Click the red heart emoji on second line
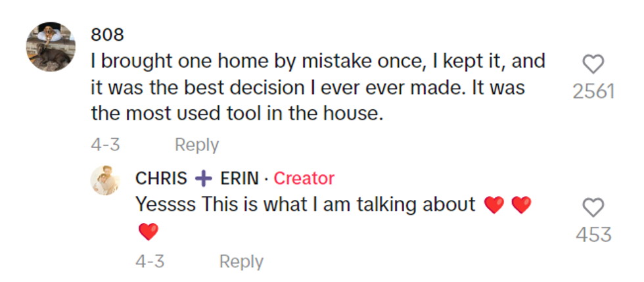The image size is (644, 282). (x=149, y=231)
